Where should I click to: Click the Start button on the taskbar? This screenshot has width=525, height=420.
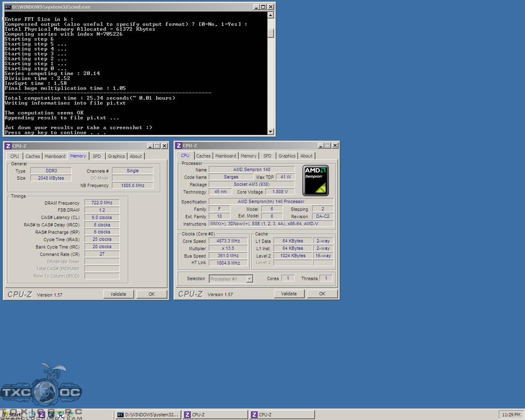[x=11, y=415]
